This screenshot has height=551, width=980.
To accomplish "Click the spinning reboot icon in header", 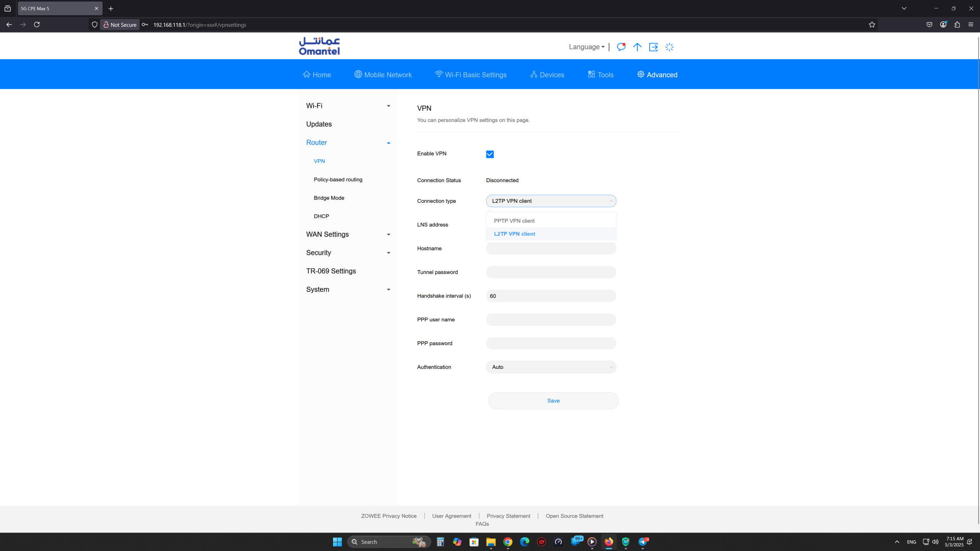I will click(x=670, y=47).
